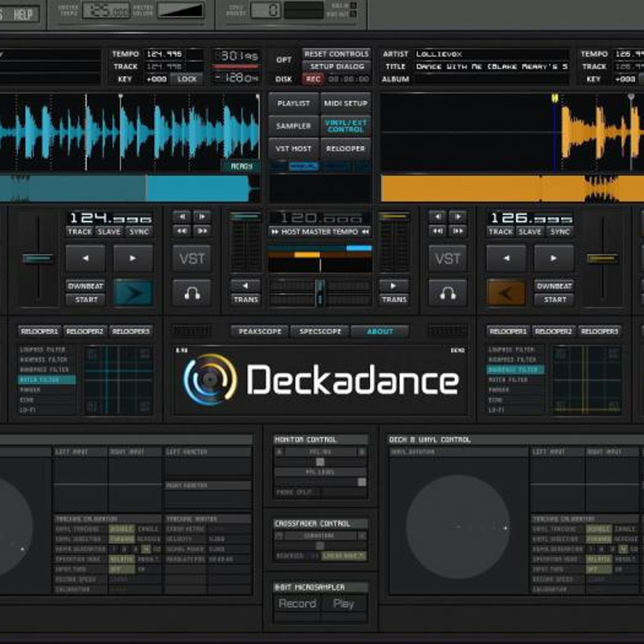
Task: Toggle deck A key LOCK
Action: pos(187,79)
